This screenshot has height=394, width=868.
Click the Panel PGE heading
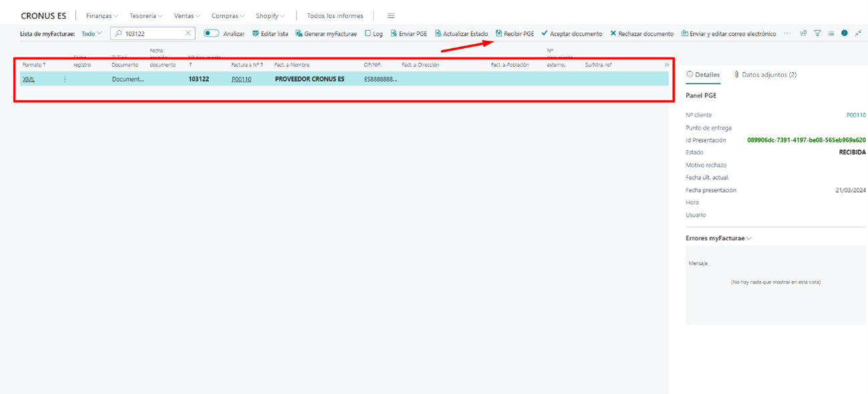tap(701, 96)
